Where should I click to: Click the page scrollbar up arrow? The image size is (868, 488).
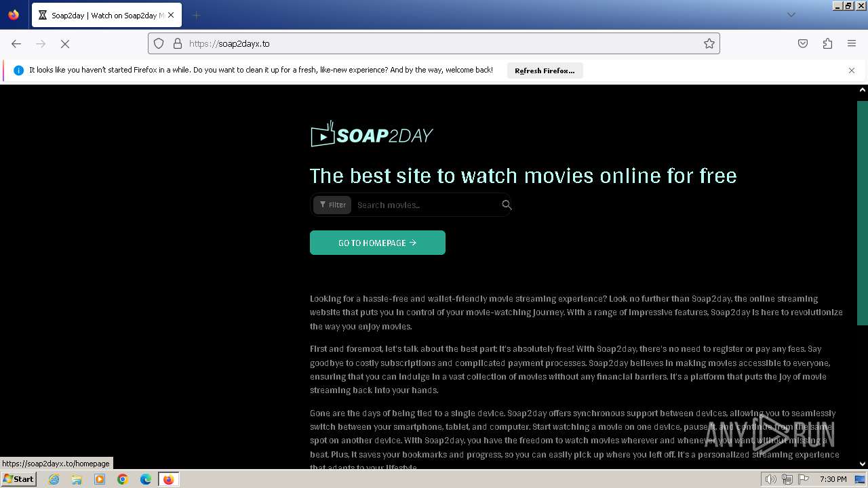click(x=863, y=89)
